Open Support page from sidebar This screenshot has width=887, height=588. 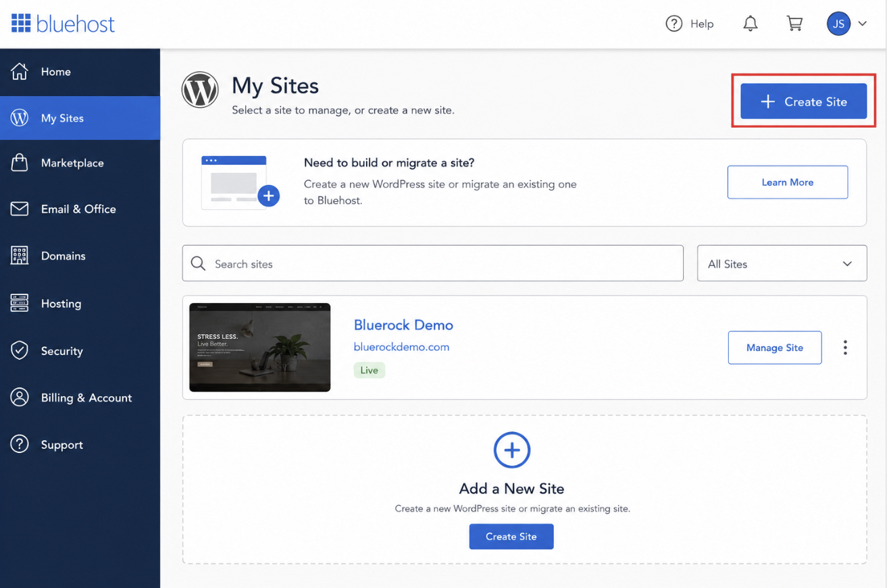coord(80,445)
